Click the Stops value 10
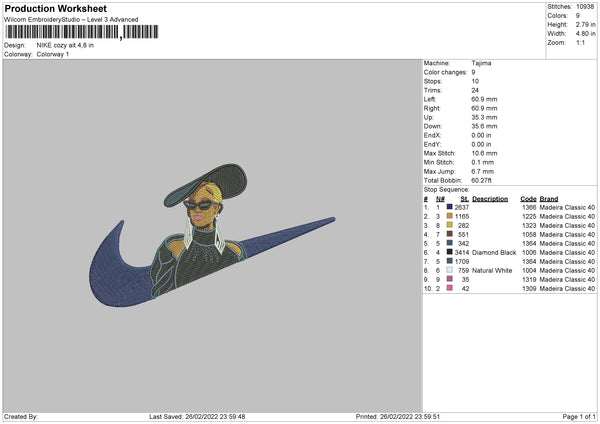Image resolution: width=600 pixels, height=424 pixels. click(x=475, y=81)
